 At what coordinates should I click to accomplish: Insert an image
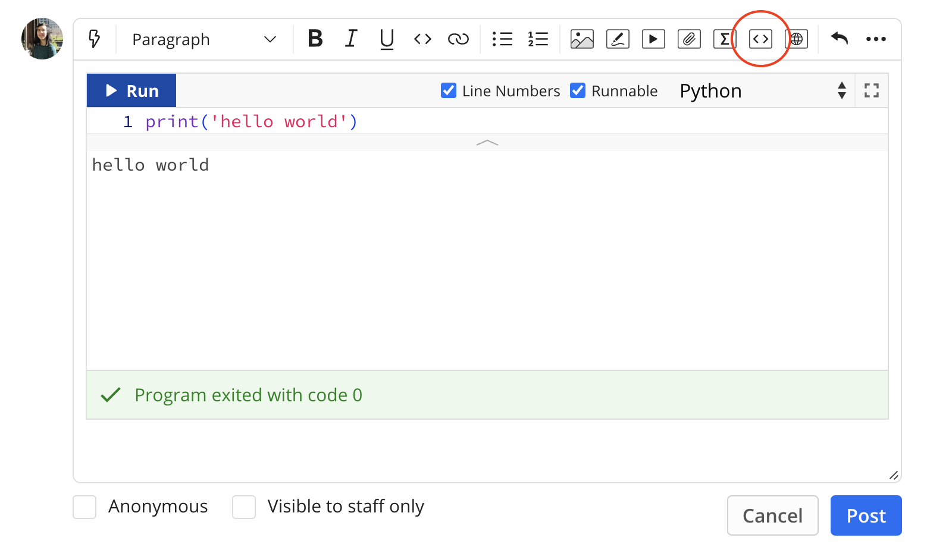[582, 39]
